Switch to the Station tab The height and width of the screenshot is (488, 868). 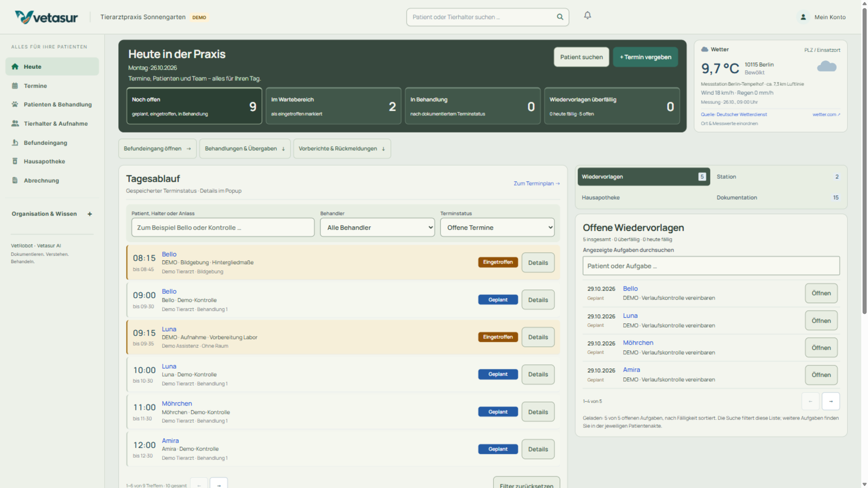pyautogui.click(x=777, y=177)
